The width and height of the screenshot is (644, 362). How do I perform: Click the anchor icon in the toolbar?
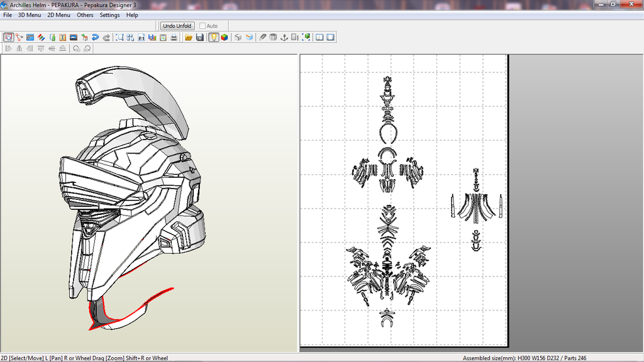284,38
